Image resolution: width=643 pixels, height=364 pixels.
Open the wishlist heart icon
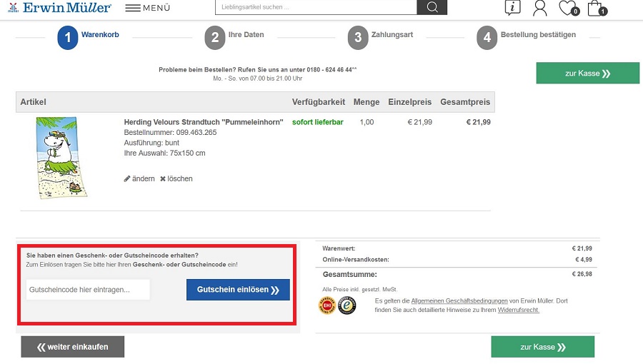569,8
